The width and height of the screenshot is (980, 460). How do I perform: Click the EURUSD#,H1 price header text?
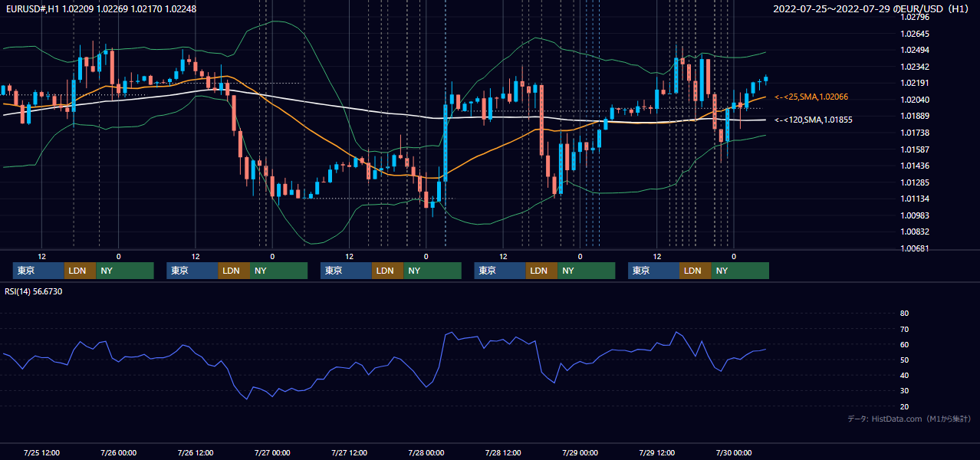[100, 8]
